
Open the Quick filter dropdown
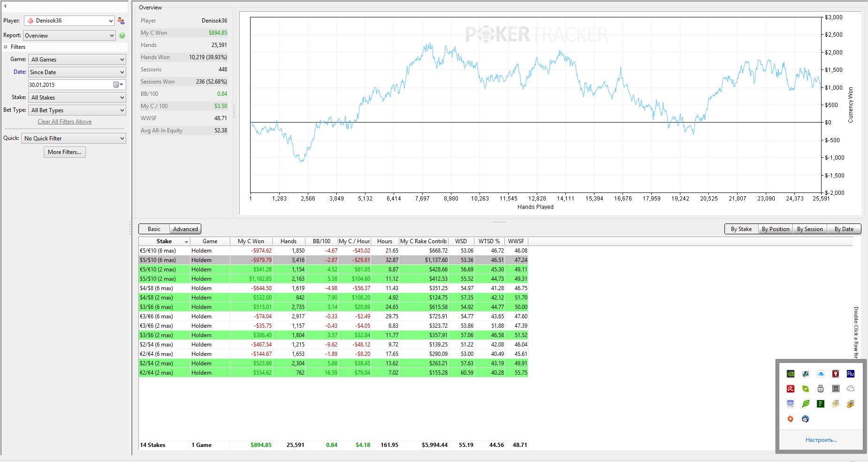[x=74, y=139]
